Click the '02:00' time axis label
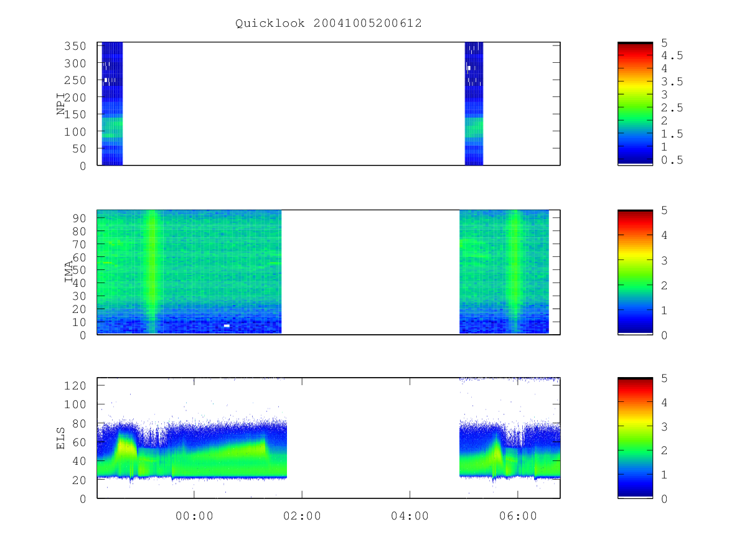This screenshot has width=747, height=560. (x=302, y=516)
